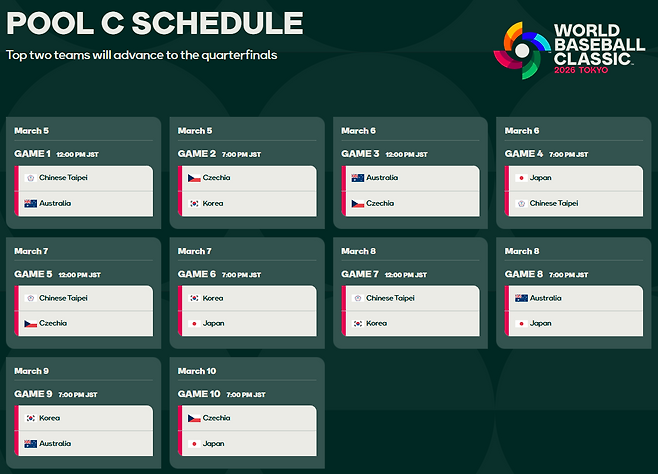Click Czechia flag in Game 10

(x=194, y=418)
